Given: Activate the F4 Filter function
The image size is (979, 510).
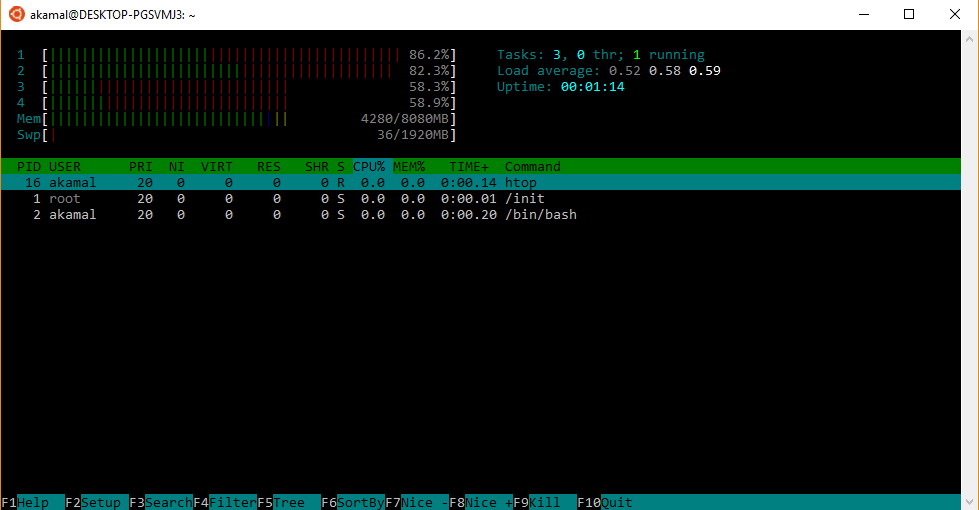Looking at the screenshot, I should tap(225, 503).
